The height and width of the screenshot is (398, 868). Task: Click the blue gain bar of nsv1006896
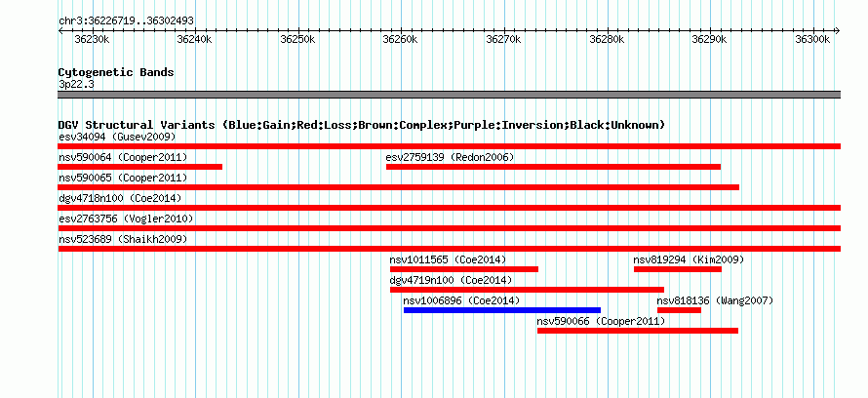(502, 310)
